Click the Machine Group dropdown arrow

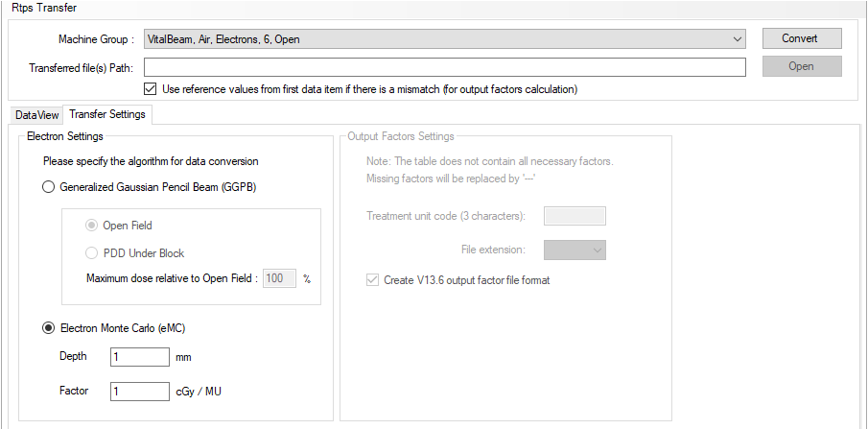coord(737,39)
